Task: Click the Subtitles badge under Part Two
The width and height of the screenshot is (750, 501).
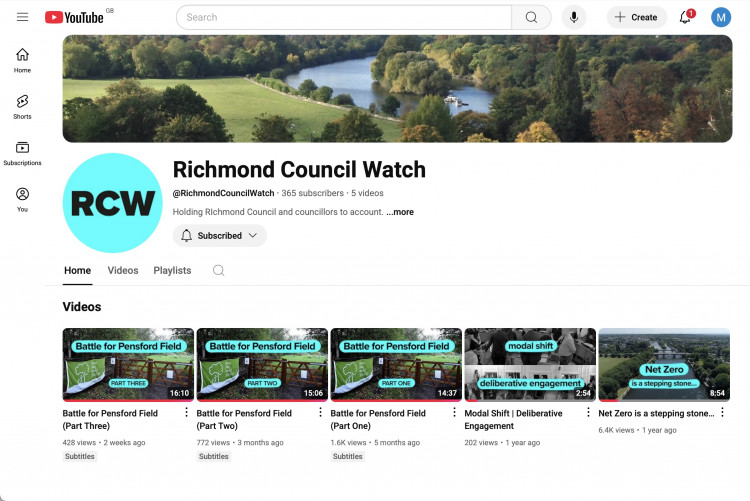Action: 213,456
